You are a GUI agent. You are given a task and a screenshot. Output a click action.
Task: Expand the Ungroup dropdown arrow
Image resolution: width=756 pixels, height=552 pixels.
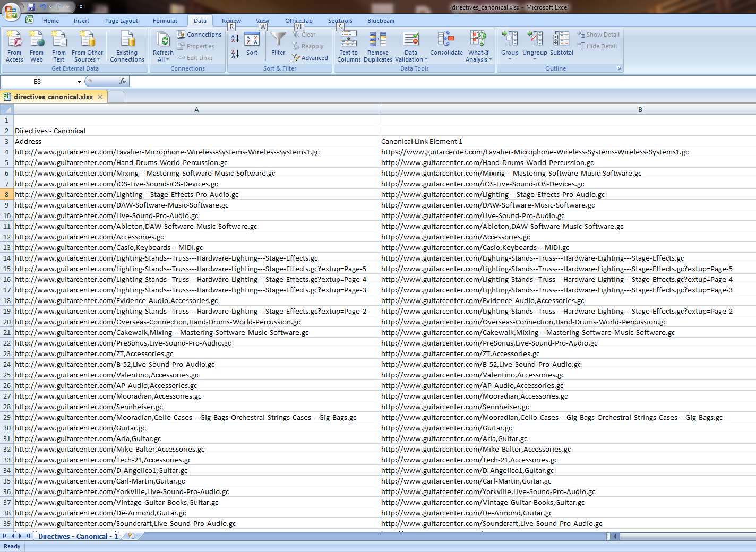coord(535,59)
